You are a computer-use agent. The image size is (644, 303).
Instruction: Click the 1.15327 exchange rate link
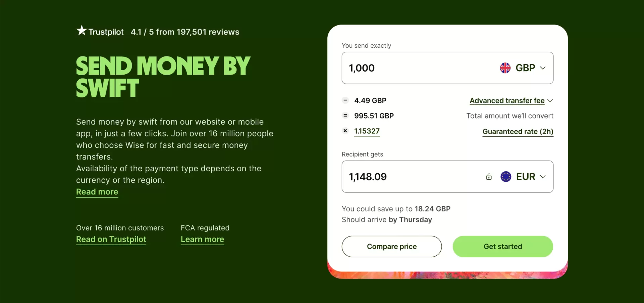pyautogui.click(x=367, y=131)
